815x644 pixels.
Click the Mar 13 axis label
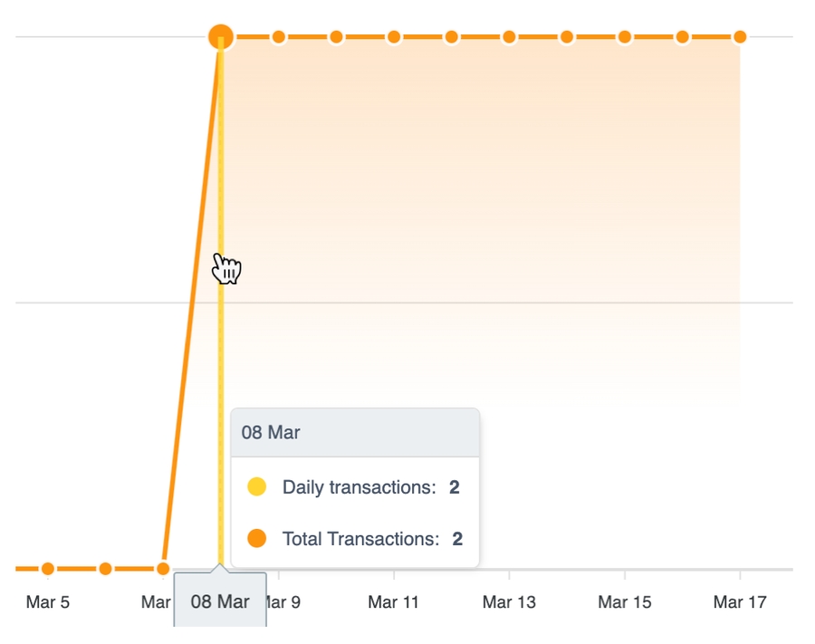coord(509,602)
